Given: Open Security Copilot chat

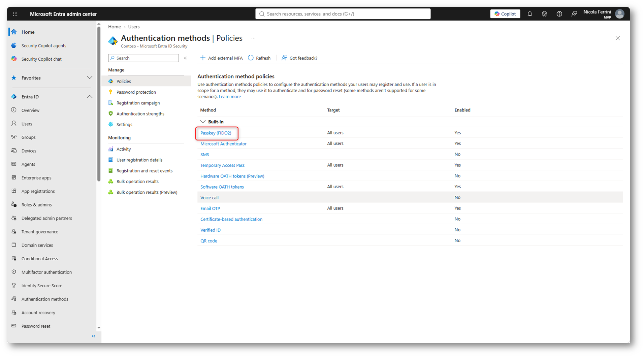Looking at the screenshot, I should point(41,59).
